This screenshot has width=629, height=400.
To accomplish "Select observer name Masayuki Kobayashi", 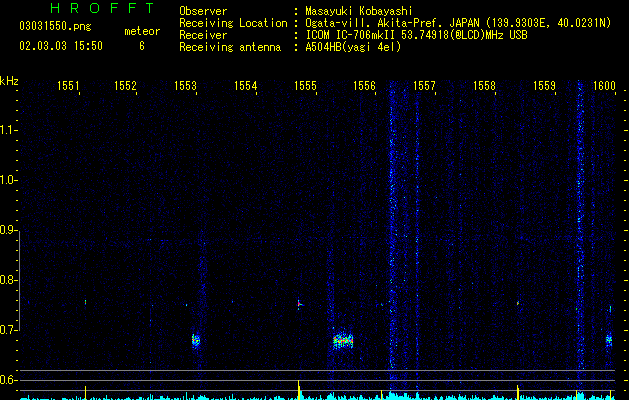I will (359, 11).
